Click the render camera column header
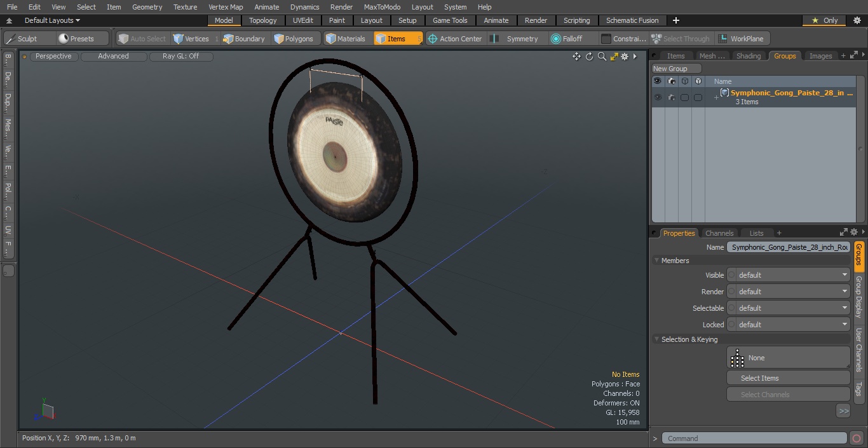Screen dimensions: 868x448 (671, 81)
